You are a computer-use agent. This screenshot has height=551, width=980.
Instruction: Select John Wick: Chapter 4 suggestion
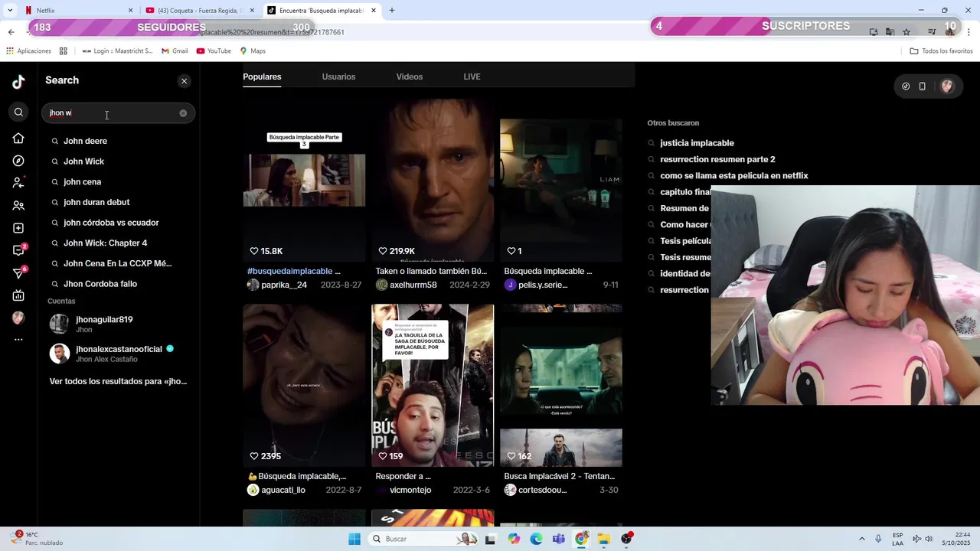(x=105, y=243)
